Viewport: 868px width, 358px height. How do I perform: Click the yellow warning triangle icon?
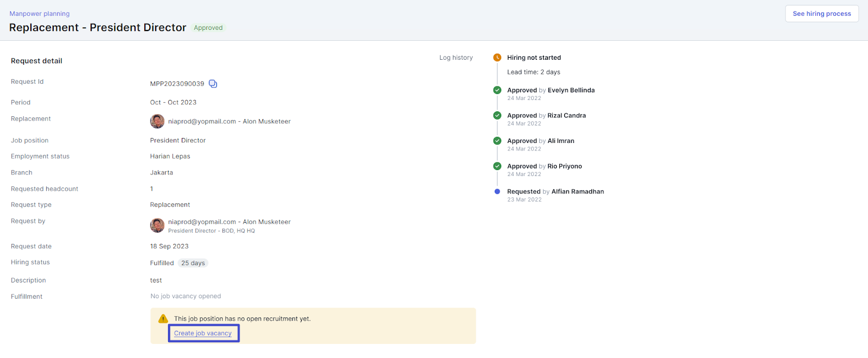[x=163, y=319]
